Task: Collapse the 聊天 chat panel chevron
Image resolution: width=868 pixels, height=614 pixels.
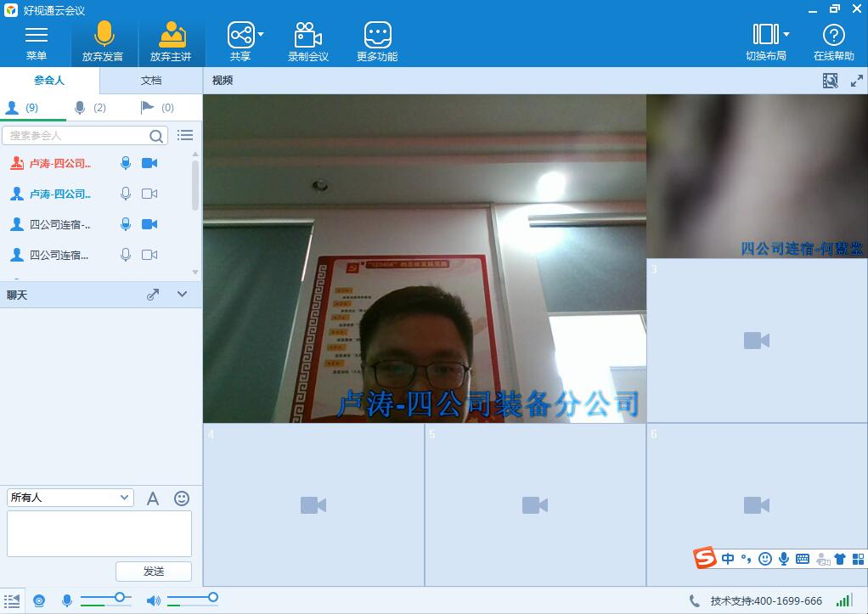Action: point(182,294)
